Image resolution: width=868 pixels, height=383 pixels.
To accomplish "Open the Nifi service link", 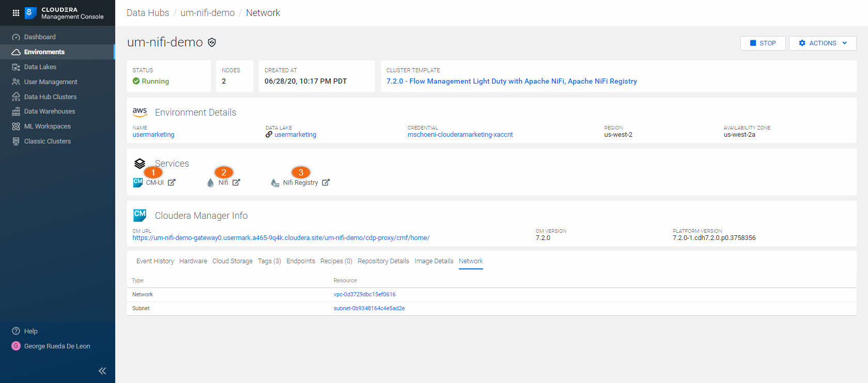I will coord(223,183).
